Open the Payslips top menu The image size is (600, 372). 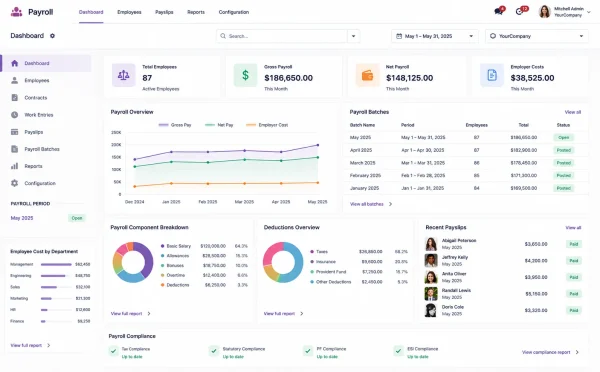(164, 12)
